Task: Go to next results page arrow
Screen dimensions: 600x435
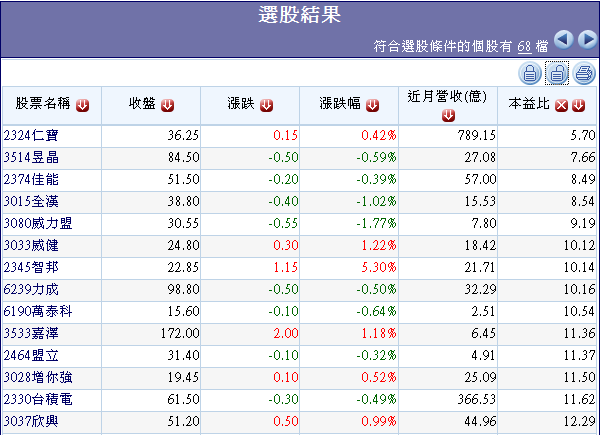Action: point(587,39)
